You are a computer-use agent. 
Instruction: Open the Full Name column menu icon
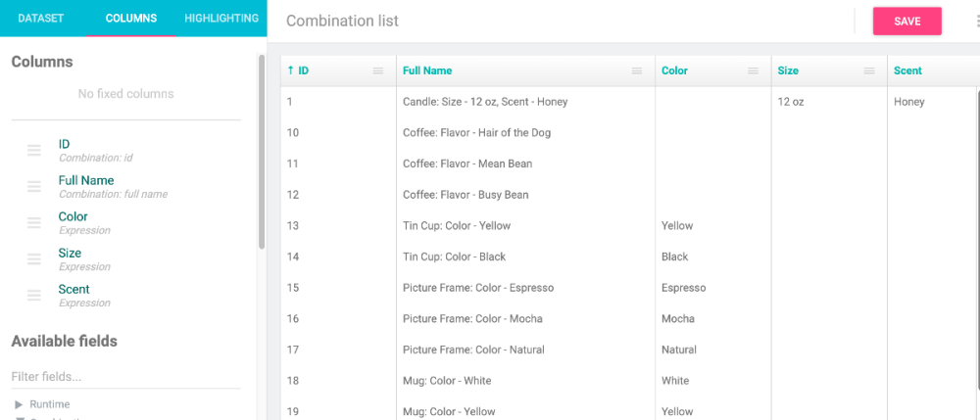(x=637, y=70)
